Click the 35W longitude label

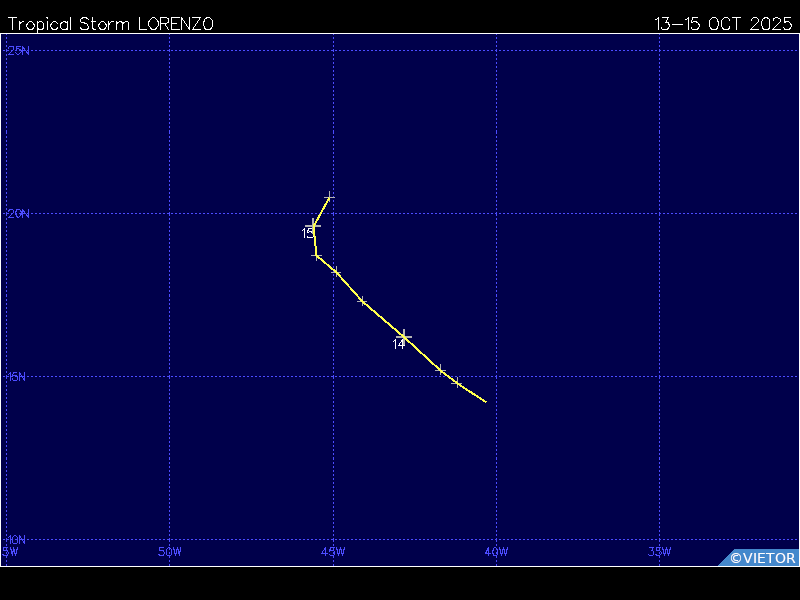pyautogui.click(x=659, y=551)
